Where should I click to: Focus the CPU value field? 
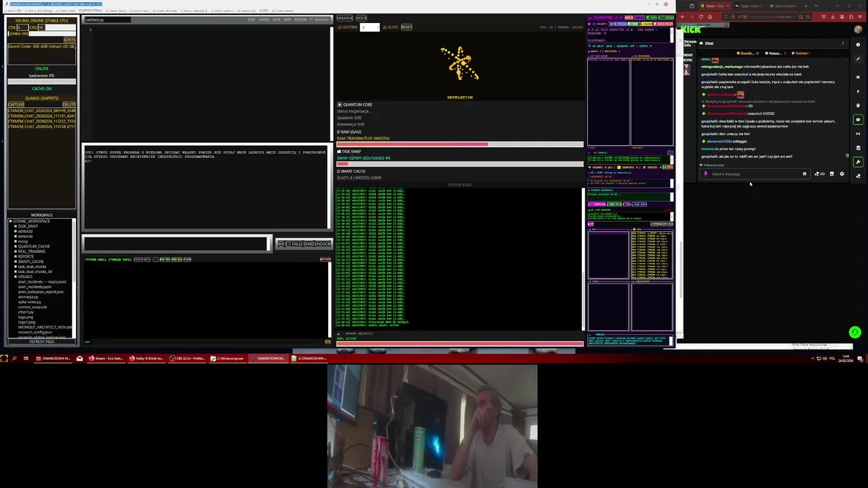pos(41,27)
